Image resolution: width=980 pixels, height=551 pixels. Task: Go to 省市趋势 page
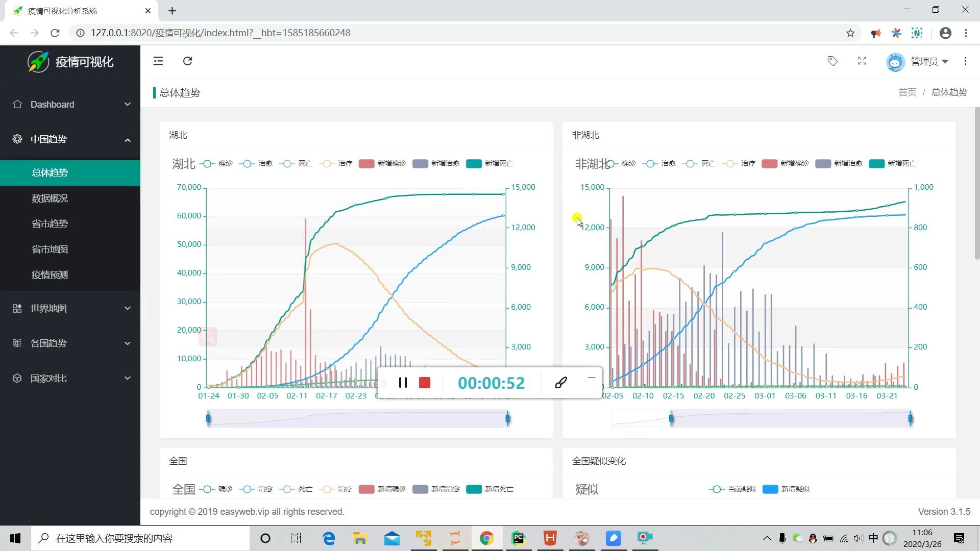coord(70,223)
